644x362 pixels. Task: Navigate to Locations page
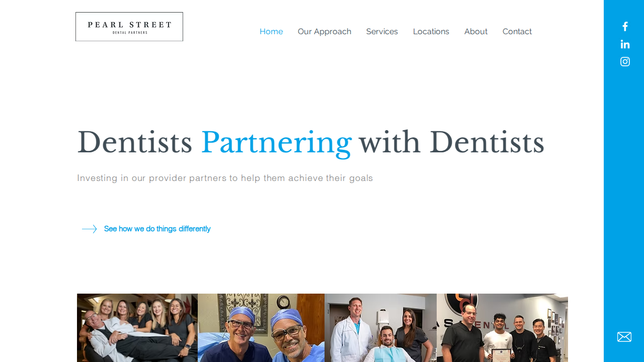(x=431, y=32)
